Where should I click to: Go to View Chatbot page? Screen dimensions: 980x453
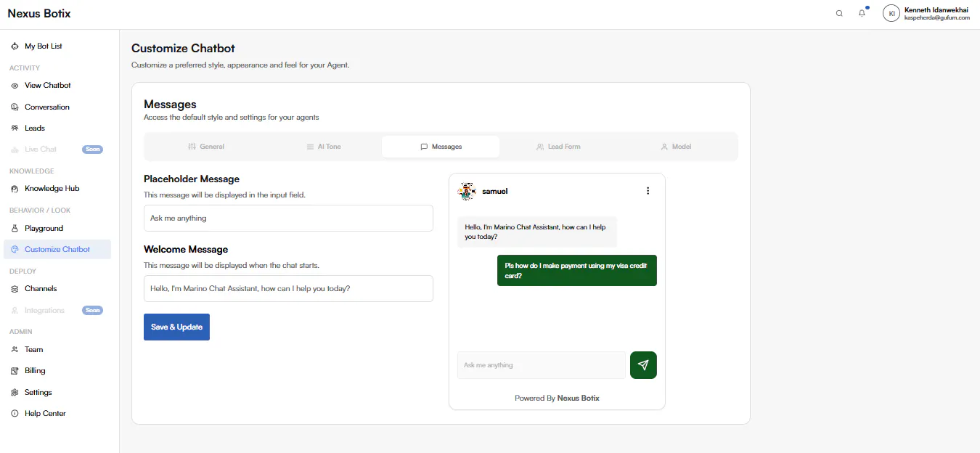click(57, 86)
